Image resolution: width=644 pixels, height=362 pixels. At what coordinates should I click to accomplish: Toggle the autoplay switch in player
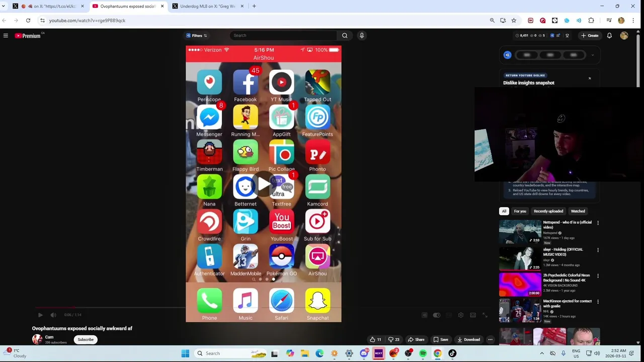click(436, 315)
